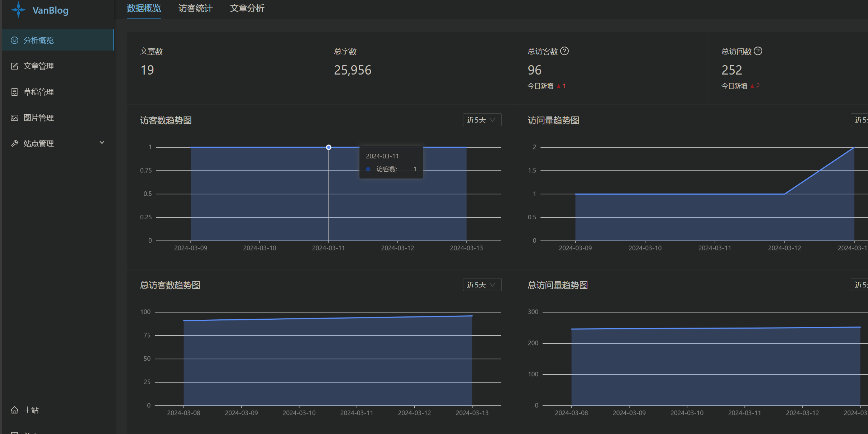Click 今日新增 2 under 总访问数
Viewport: 868px width, 434px height.
(741, 86)
